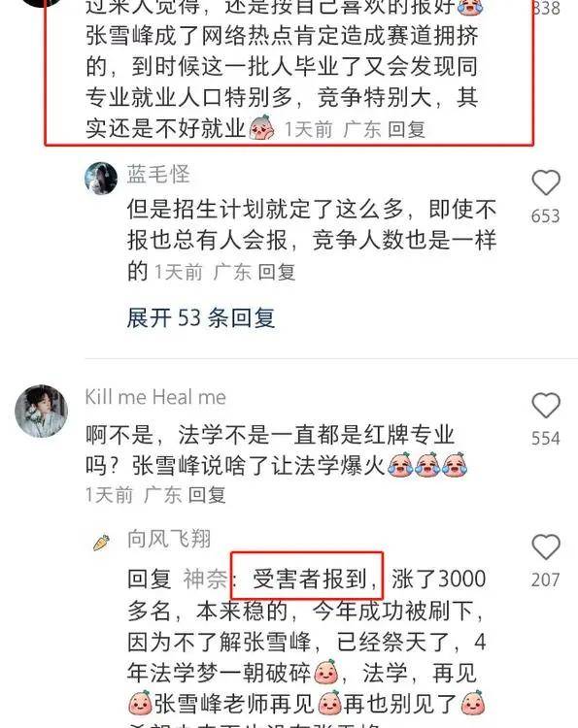
Task: Tap the 653 like count
Action: (546, 216)
